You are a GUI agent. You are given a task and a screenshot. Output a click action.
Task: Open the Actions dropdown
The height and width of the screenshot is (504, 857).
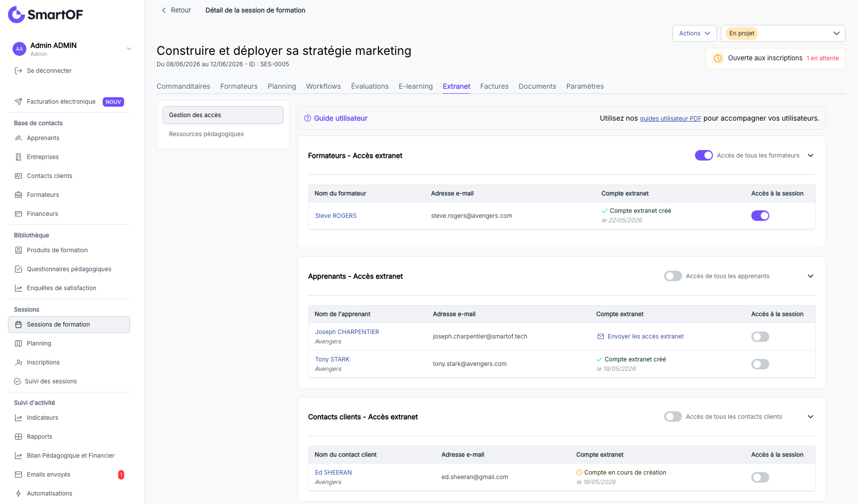[694, 33]
